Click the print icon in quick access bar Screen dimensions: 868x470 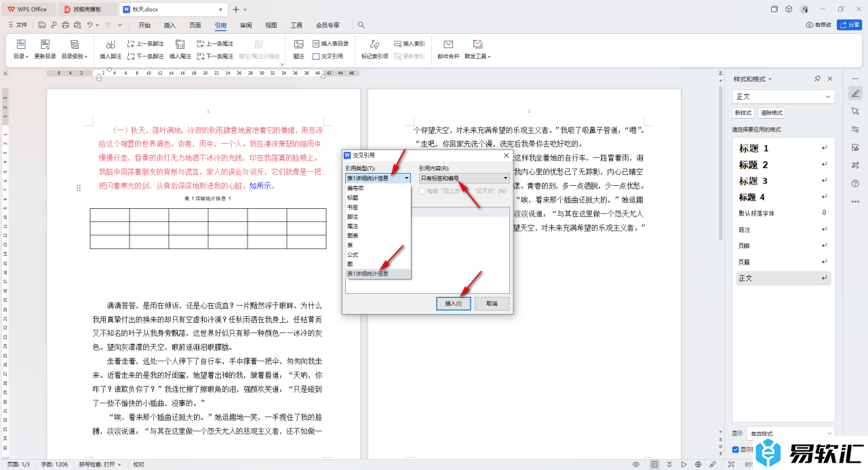(65, 25)
